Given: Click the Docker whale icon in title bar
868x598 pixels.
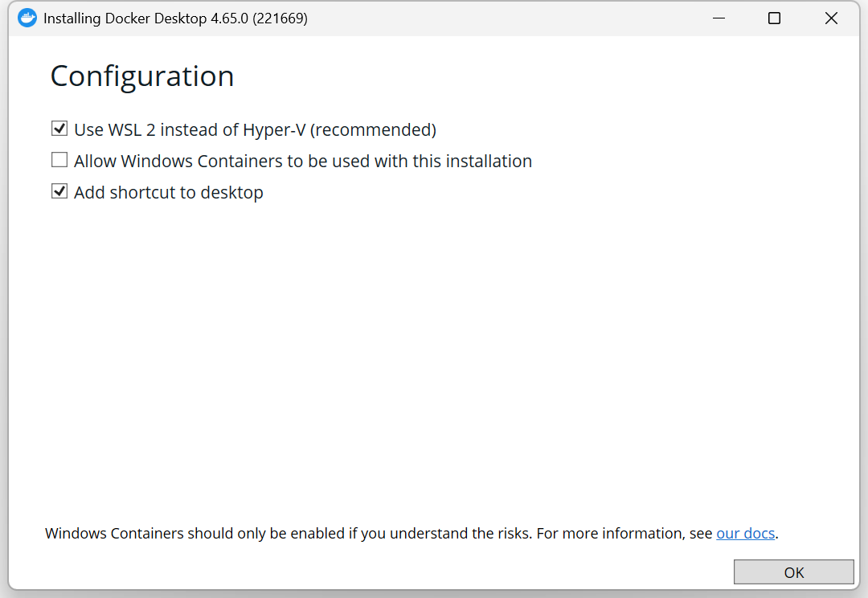Looking at the screenshot, I should 27,18.
